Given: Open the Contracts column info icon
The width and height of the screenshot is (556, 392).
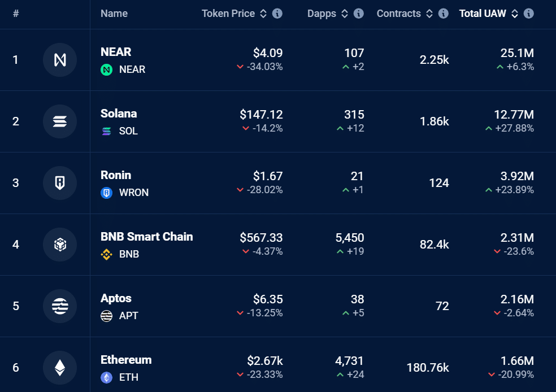Looking at the screenshot, I should (443, 14).
